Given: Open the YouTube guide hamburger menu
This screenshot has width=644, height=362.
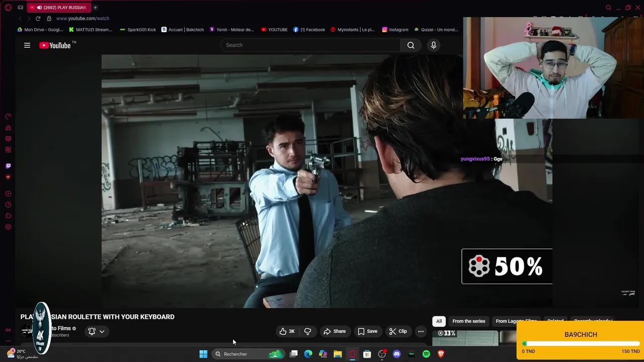Looking at the screenshot, I should click(27, 45).
